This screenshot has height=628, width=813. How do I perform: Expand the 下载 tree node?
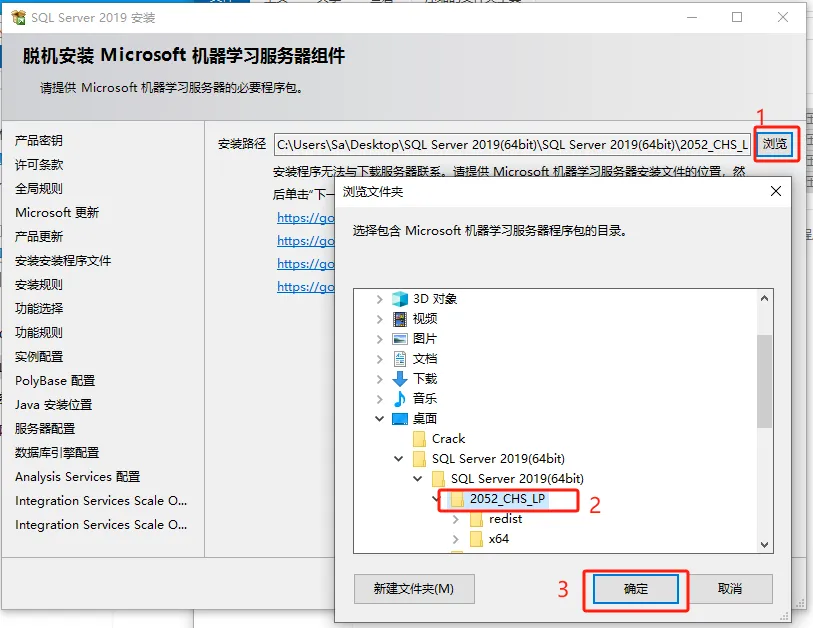[380, 379]
